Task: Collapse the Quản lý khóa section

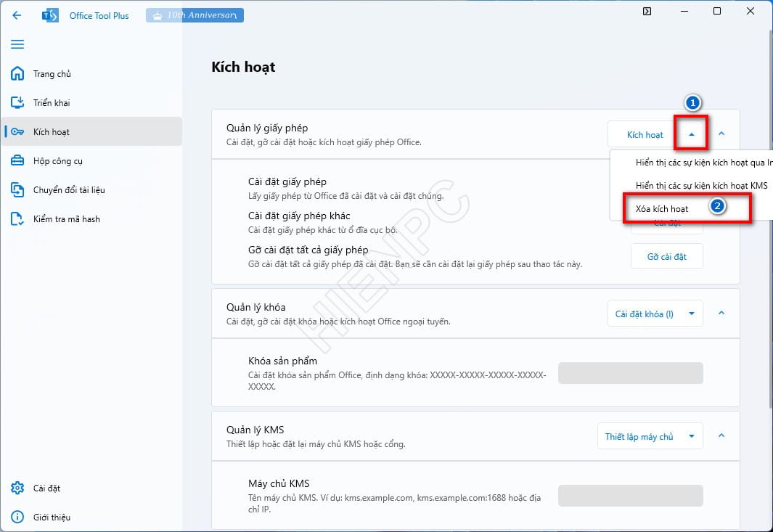Action: (721, 313)
